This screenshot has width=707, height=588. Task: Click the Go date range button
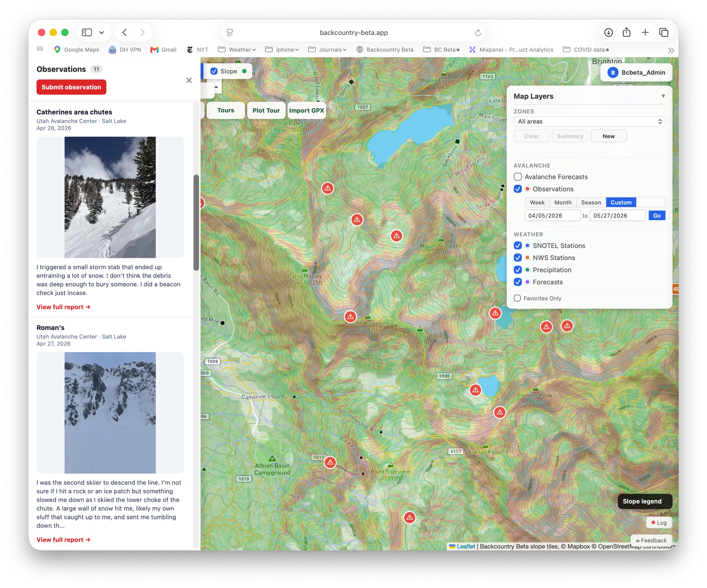pos(657,215)
